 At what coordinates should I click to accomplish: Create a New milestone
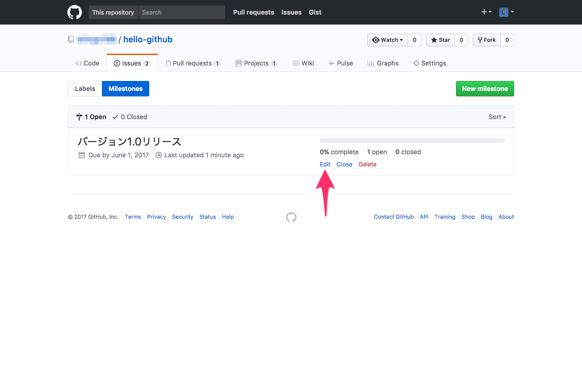coord(485,89)
